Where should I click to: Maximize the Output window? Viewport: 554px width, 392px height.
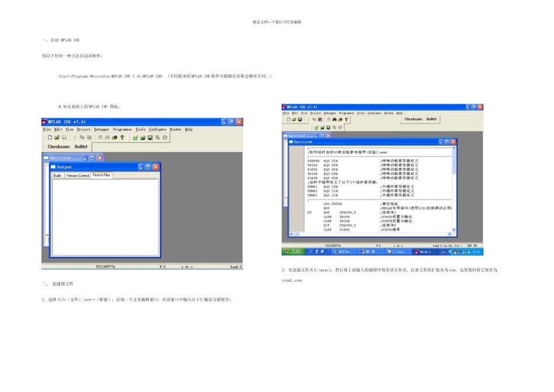149,167
